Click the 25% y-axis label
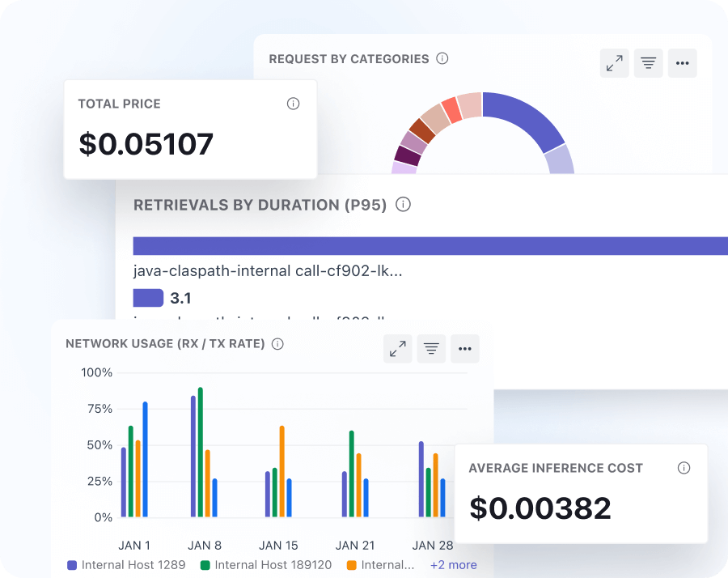The height and width of the screenshot is (578, 728). 99,482
